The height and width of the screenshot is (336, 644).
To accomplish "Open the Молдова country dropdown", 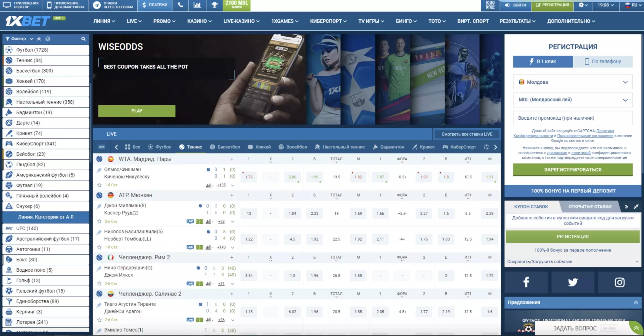I will [573, 82].
